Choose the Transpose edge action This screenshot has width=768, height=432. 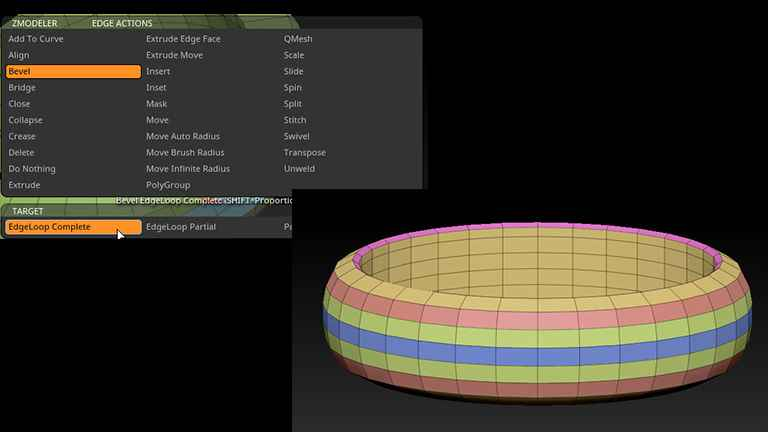point(305,152)
